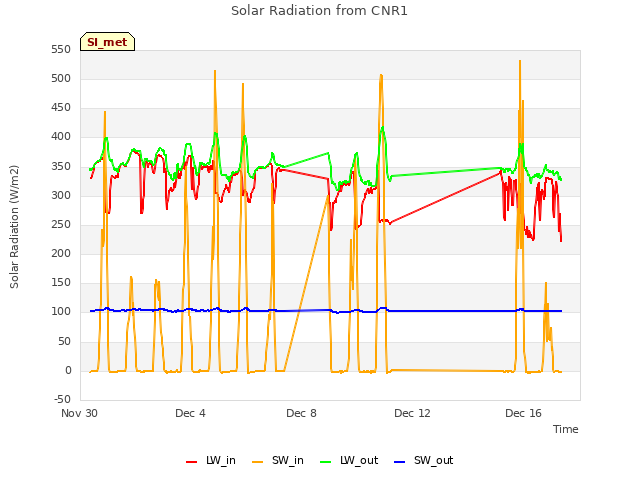Click the 350 y-axis tick label
Screen dimensions: 640x480
click(61, 167)
